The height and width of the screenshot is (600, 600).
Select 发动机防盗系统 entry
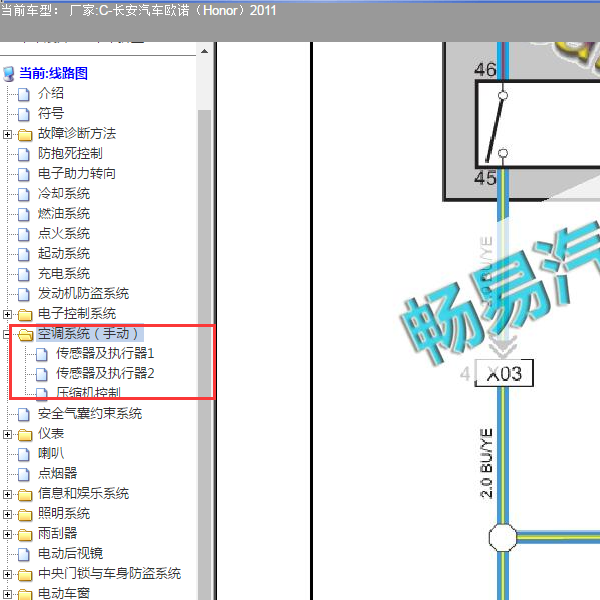click(83, 293)
